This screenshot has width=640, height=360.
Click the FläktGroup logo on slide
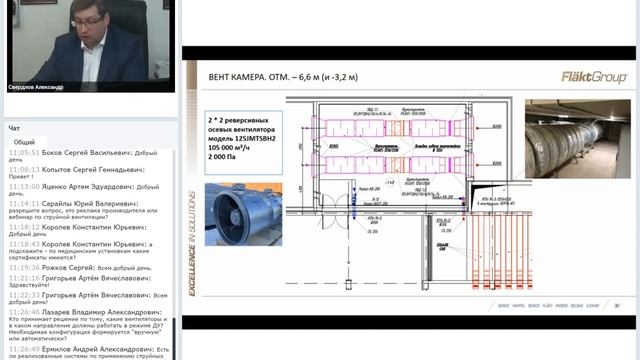coord(594,77)
